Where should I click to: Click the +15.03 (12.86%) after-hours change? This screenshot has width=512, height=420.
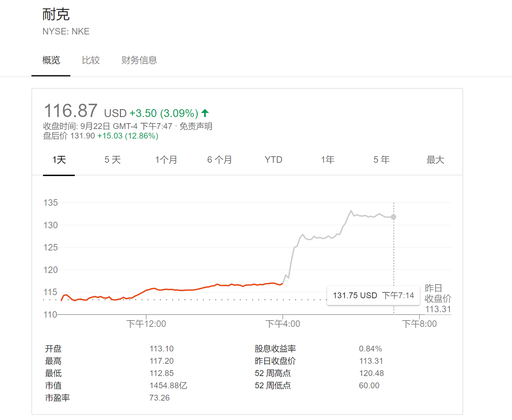pos(128,136)
